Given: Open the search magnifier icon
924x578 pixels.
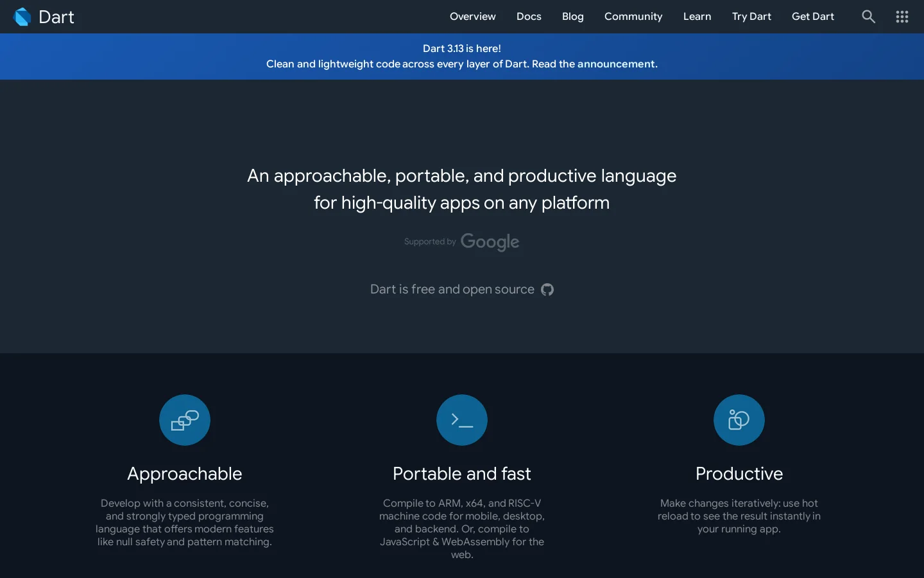Looking at the screenshot, I should tap(868, 17).
